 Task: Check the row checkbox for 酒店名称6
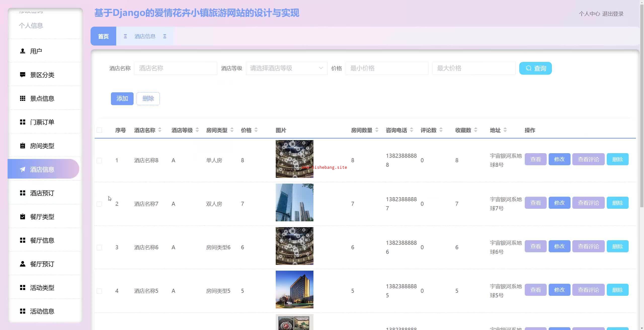coord(99,247)
